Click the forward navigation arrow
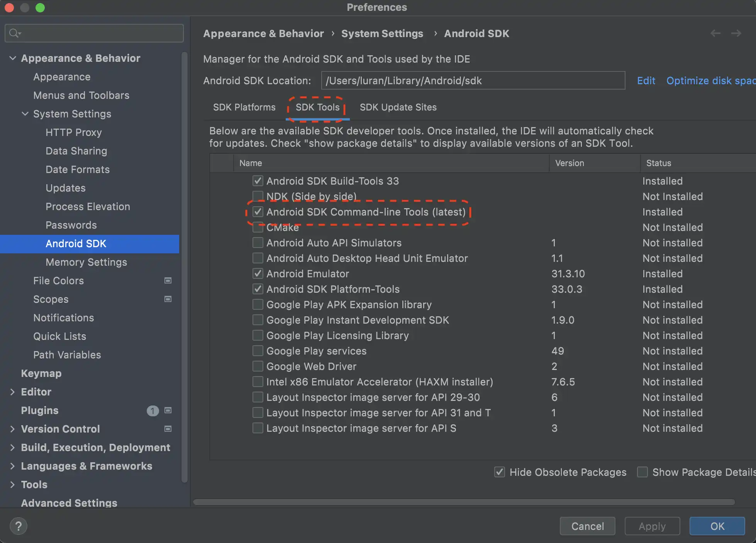Viewport: 756px width, 543px height. pos(736,34)
